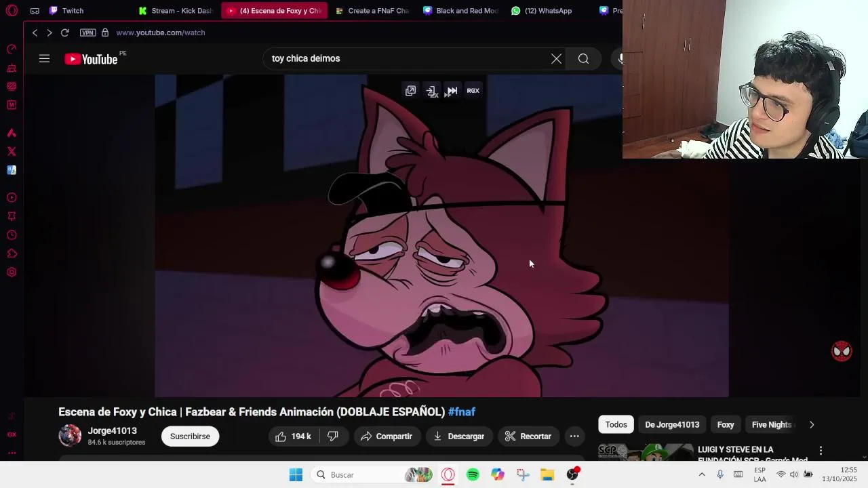The width and height of the screenshot is (868, 488).
Task: Toggle the VPN badge in address bar
Action: click(87, 33)
